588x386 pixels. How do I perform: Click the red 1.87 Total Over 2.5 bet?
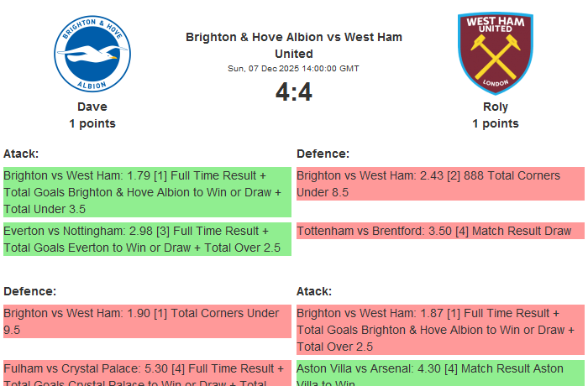(x=440, y=330)
